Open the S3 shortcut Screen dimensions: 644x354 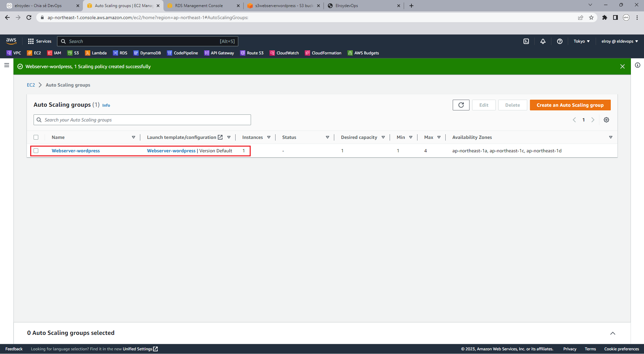(x=73, y=53)
